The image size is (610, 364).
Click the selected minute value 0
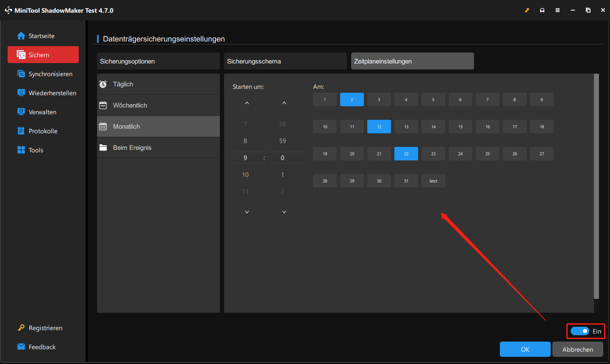(x=283, y=158)
